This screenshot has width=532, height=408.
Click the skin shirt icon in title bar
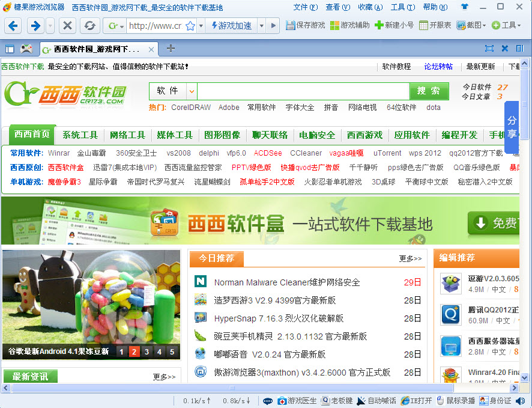click(x=465, y=7)
